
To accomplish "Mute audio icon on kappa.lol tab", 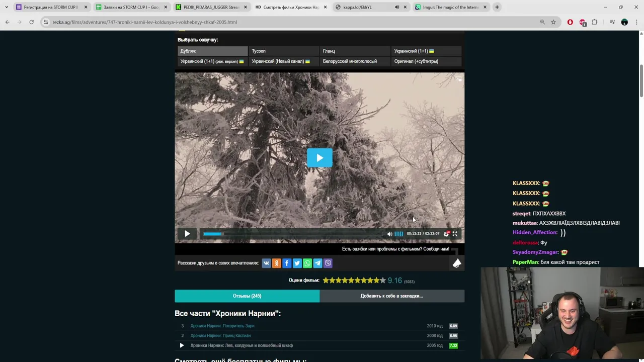I will pyautogui.click(x=396, y=7).
